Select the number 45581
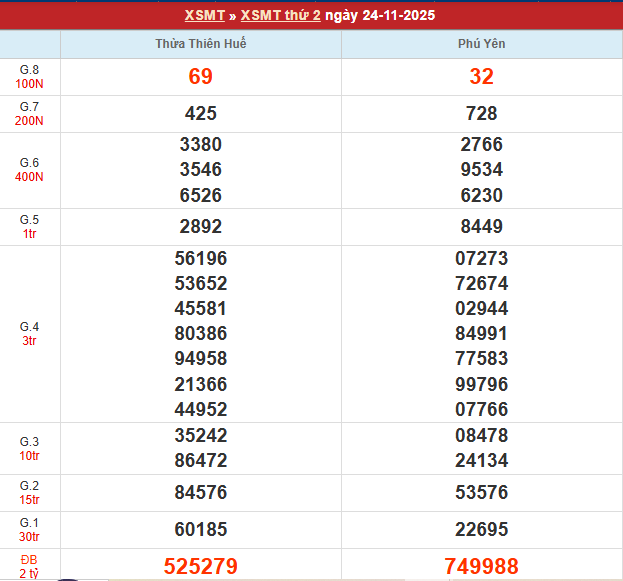Screen dimensions: 623x581 point(201,308)
